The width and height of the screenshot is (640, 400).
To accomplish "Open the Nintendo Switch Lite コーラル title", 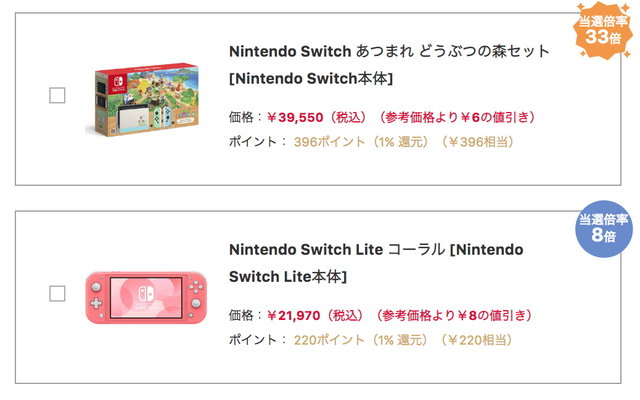I will click(x=375, y=249).
